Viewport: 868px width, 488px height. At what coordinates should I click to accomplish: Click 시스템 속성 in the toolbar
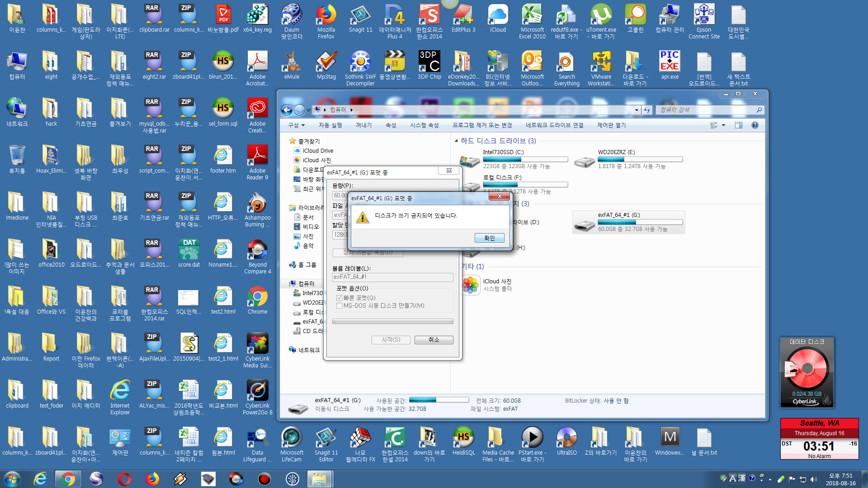pos(425,125)
